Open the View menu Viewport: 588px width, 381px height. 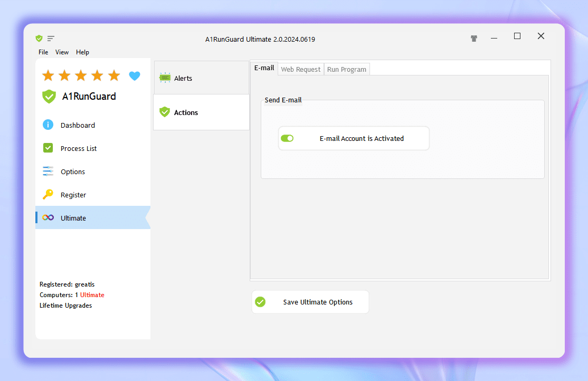(62, 52)
